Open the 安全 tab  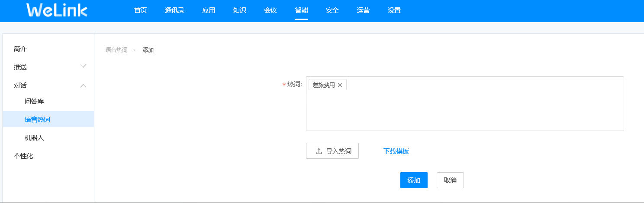click(x=332, y=10)
